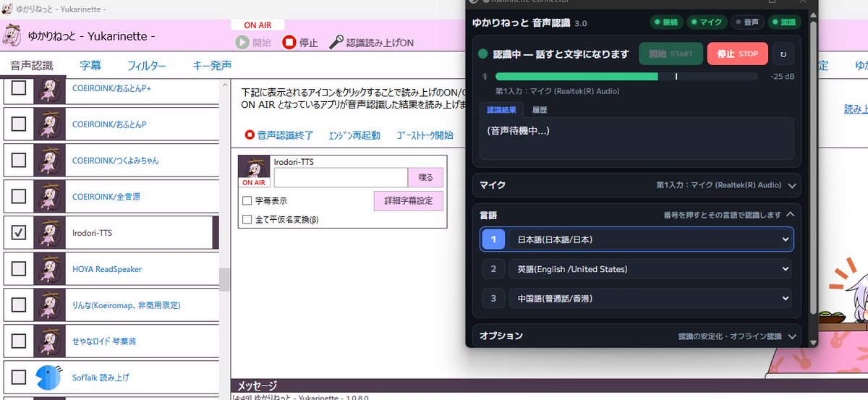Screen dimensions: 868x400
Task: Click the マイク status pill at top of Connector
Action: [707, 22]
